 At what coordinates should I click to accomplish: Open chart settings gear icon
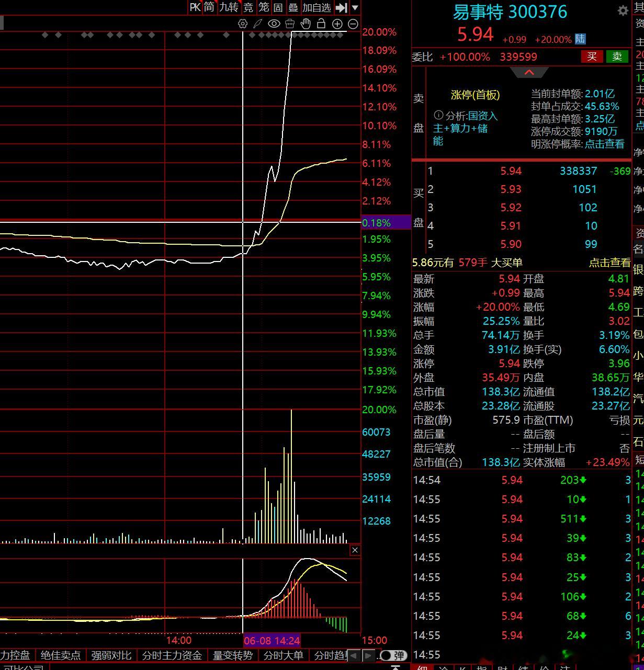point(242,24)
